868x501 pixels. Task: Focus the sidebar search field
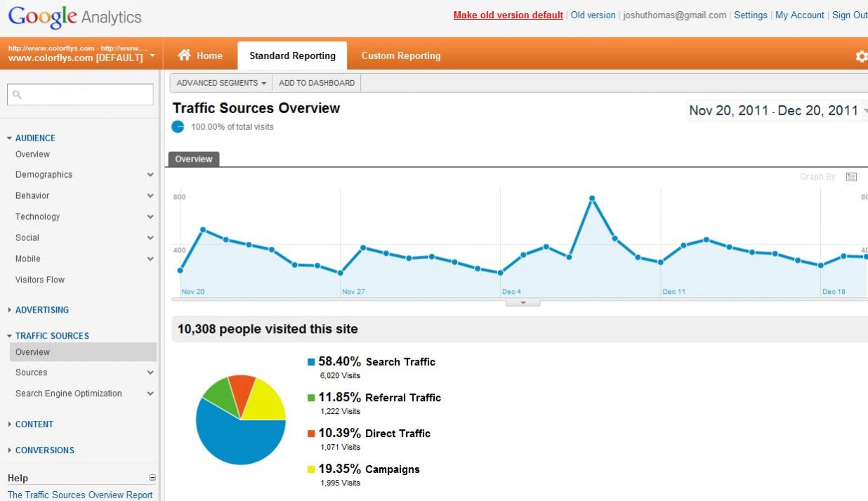(x=80, y=95)
